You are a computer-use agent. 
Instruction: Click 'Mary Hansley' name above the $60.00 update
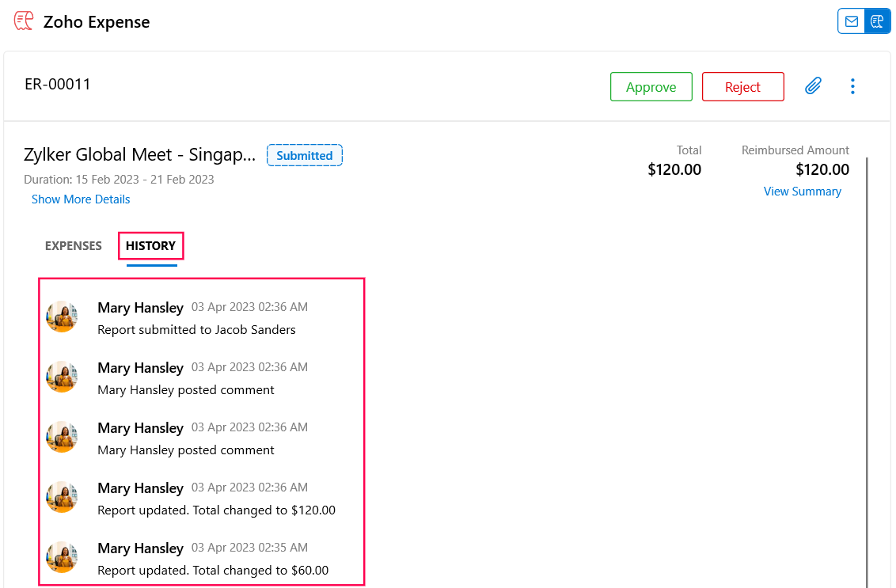[x=141, y=548]
